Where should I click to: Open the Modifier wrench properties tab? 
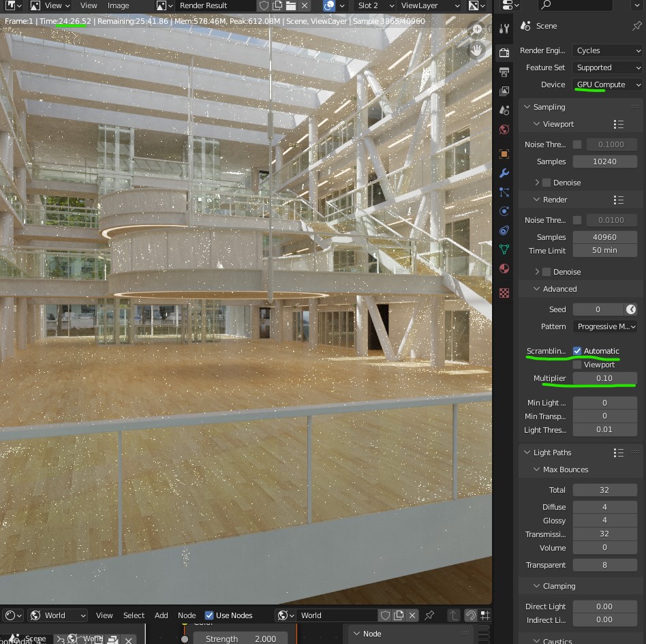(x=504, y=173)
